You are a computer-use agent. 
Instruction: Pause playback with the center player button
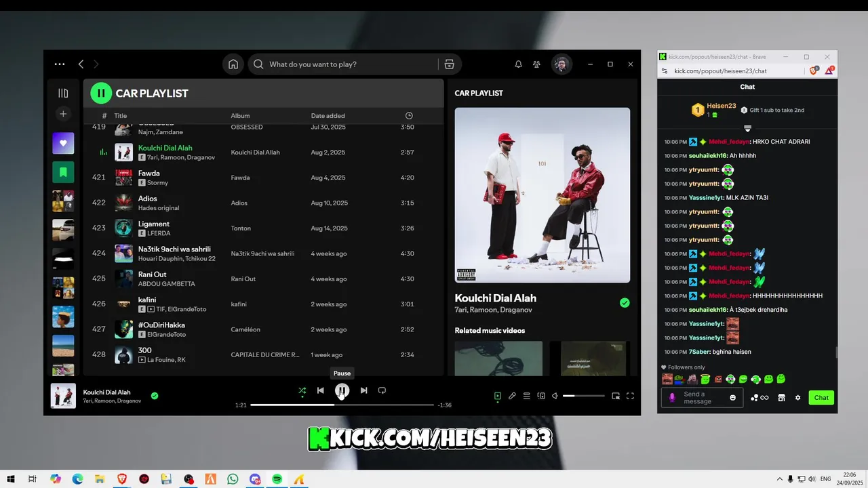click(342, 390)
